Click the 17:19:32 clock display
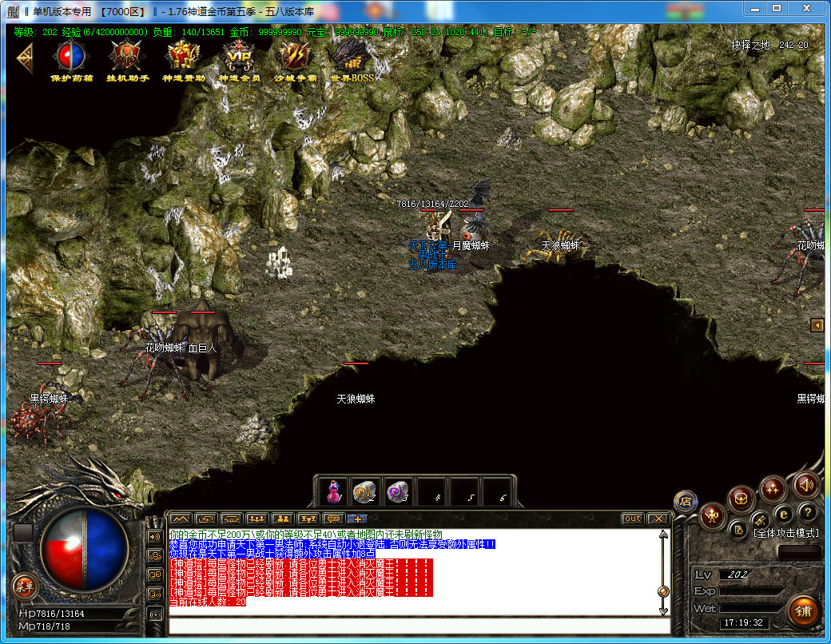Viewport: 831px width, 644px height. point(744,622)
